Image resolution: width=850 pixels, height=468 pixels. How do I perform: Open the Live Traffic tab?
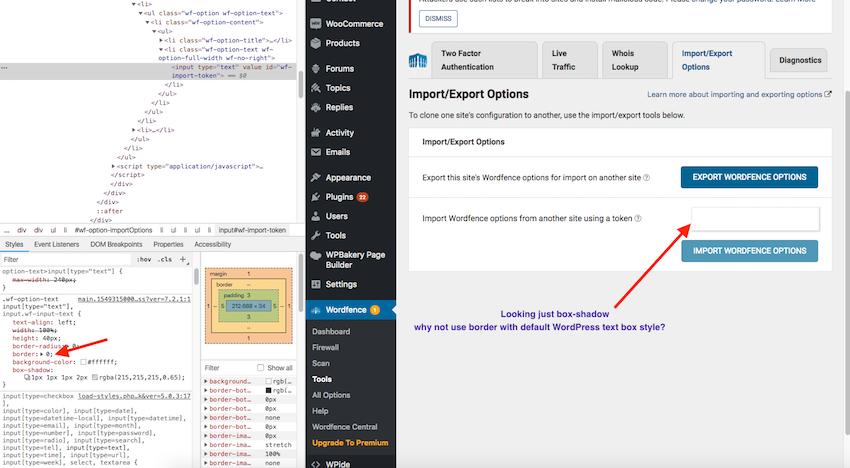click(570, 60)
